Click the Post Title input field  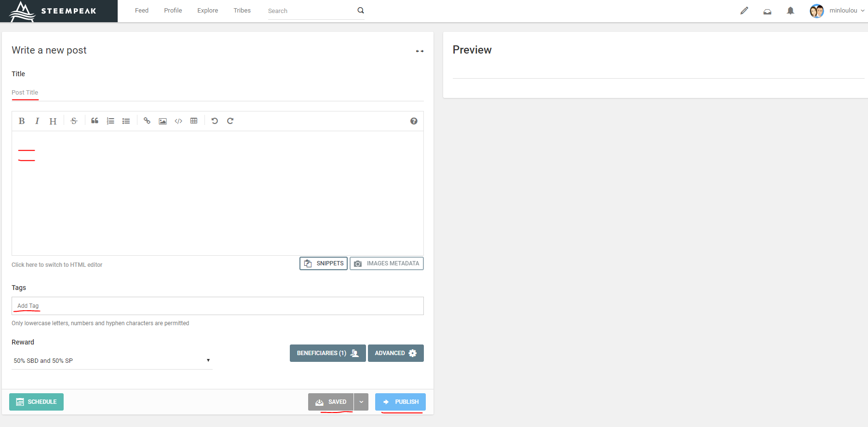217,93
